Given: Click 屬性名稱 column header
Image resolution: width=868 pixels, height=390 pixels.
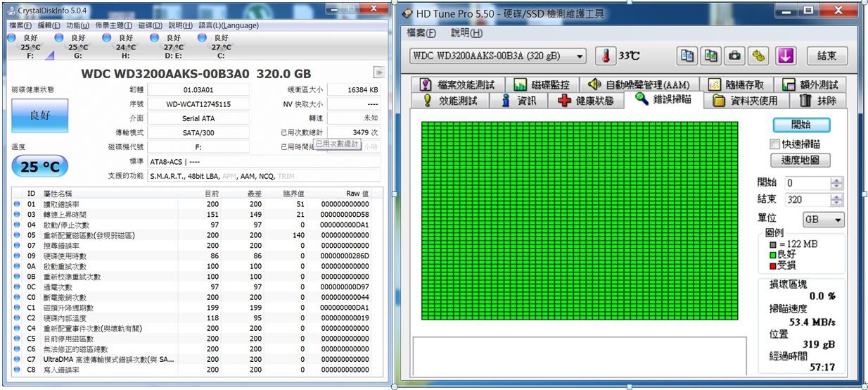Looking at the screenshot, I should click(x=57, y=193).
